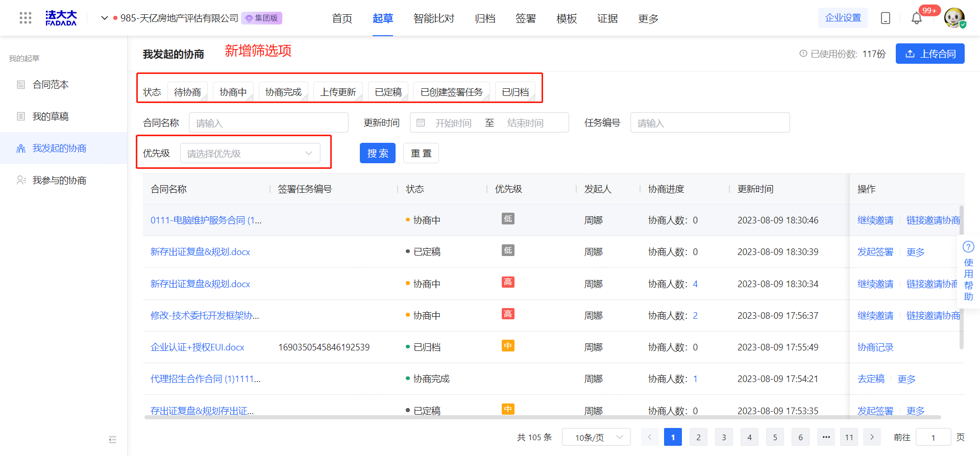The width and height of the screenshot is (980, 456).
Task: Open the mobile device icon
Action: pos(886,18)
